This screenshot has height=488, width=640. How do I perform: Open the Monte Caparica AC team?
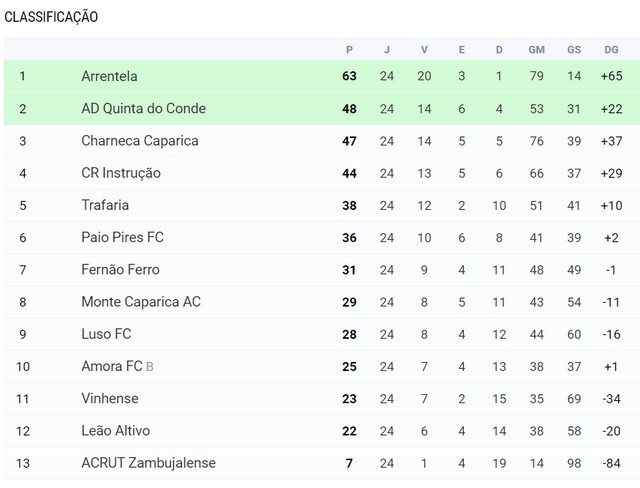(x=141, y=302)
